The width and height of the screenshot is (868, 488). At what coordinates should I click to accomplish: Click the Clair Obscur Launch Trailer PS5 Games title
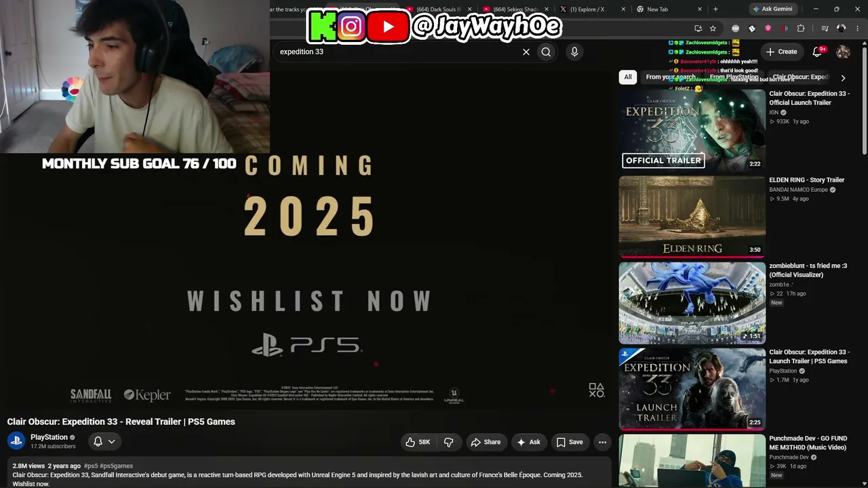pyautogui.click(x=809, y=357)
